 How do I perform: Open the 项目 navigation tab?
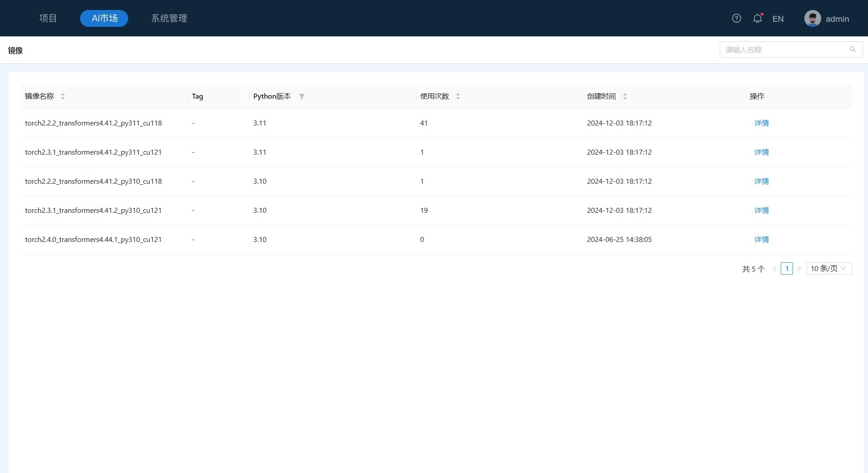(x=48, y=18)
